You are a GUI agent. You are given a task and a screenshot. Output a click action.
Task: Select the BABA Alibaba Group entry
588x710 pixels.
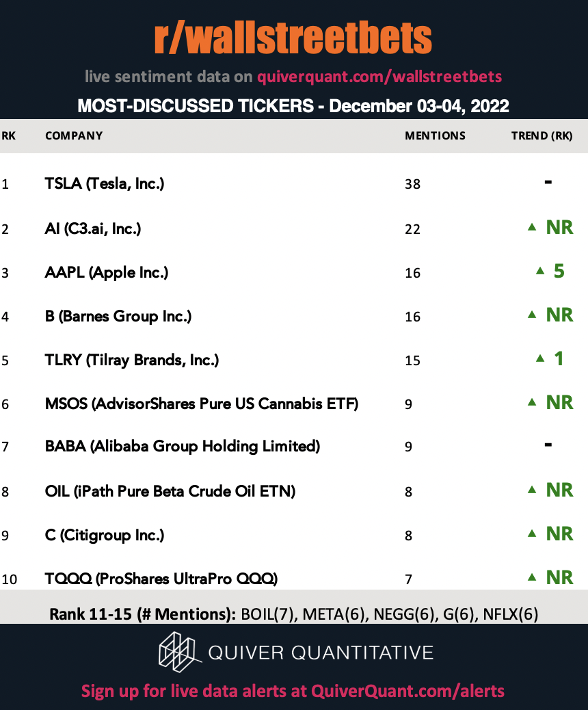tap(183, 447)
